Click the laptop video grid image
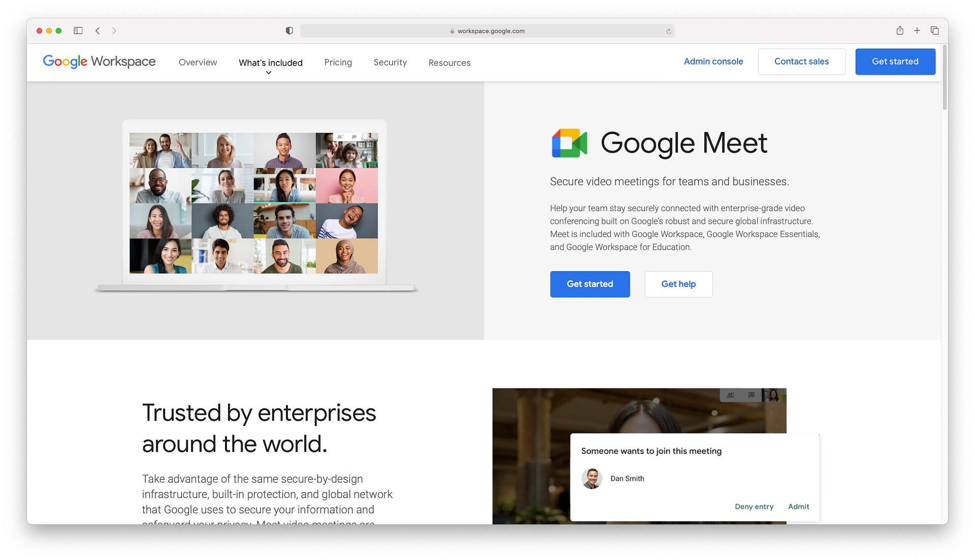This screenshot has height=560, width=975. click(254, 203)
